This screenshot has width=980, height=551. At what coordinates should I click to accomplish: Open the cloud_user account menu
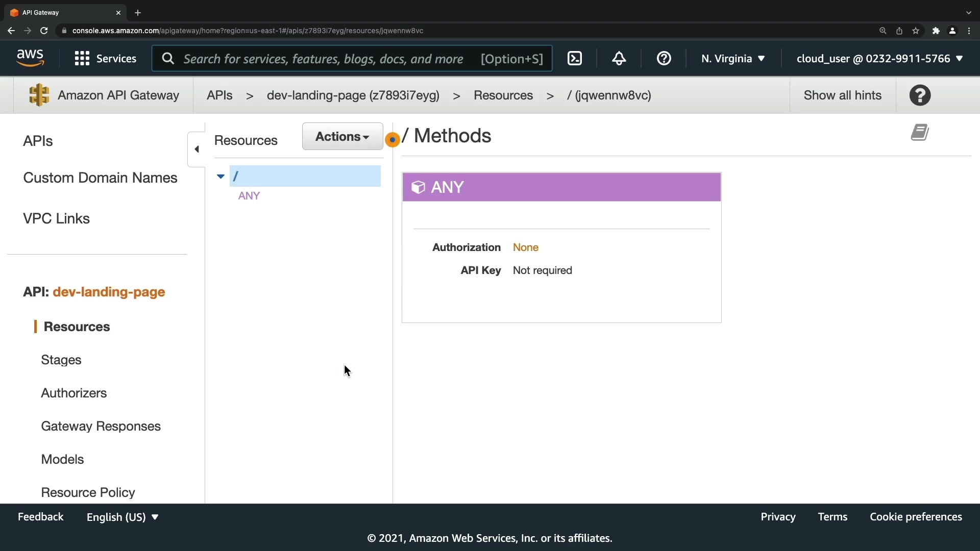[x=879, y=59]
